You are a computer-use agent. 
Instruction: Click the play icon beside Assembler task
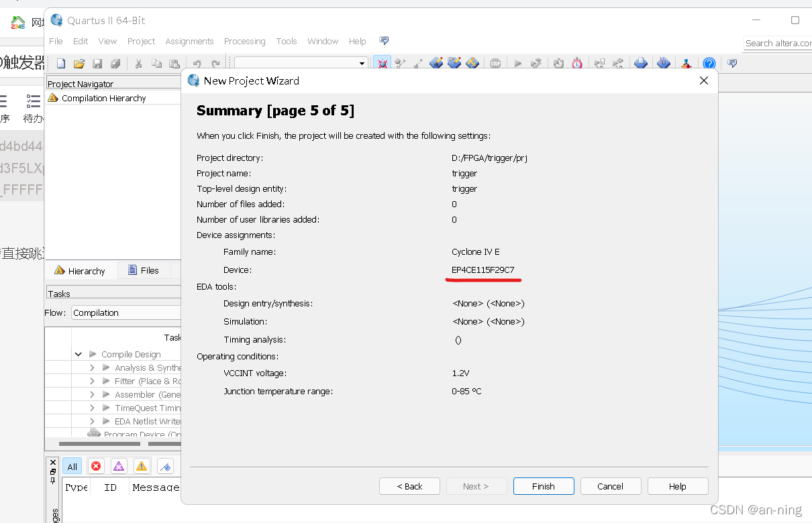coord(106,394)
